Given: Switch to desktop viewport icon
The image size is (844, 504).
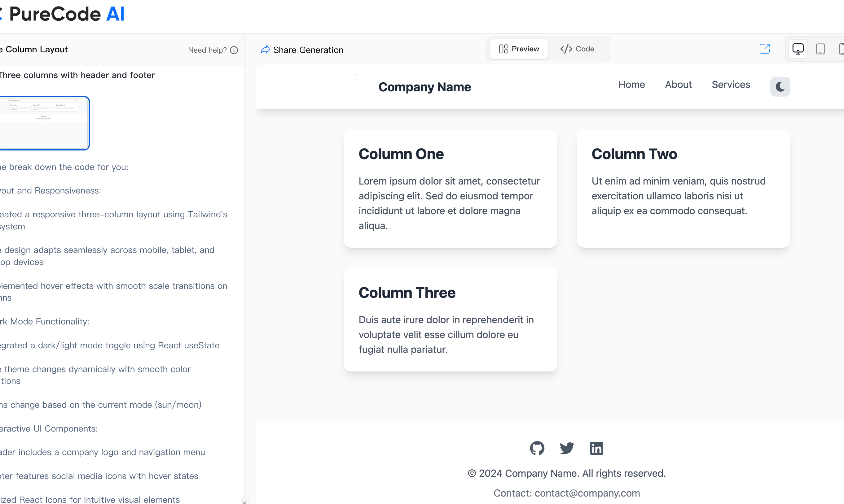Looking at the screenshot, I should (798, 49).
